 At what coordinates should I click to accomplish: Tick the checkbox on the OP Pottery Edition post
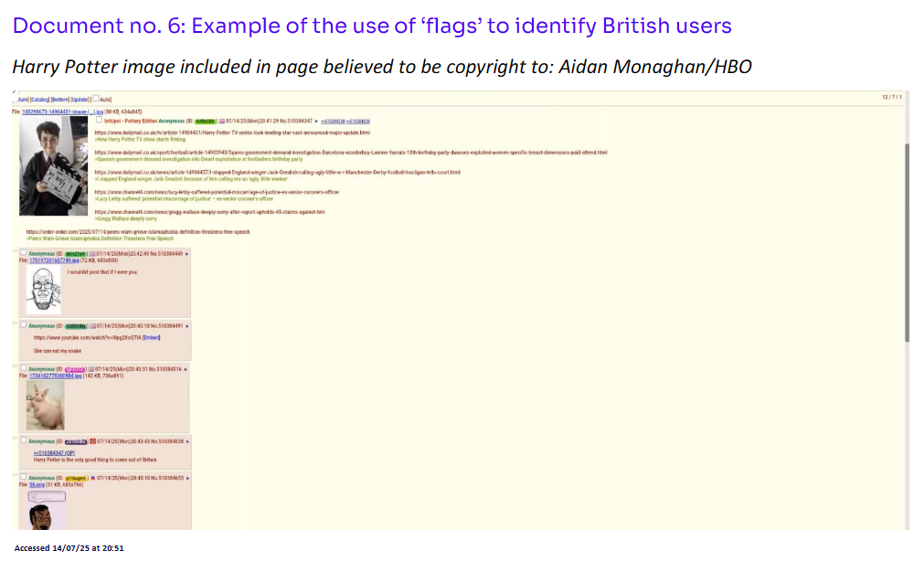pyautogui.click(x=99, y=121)
